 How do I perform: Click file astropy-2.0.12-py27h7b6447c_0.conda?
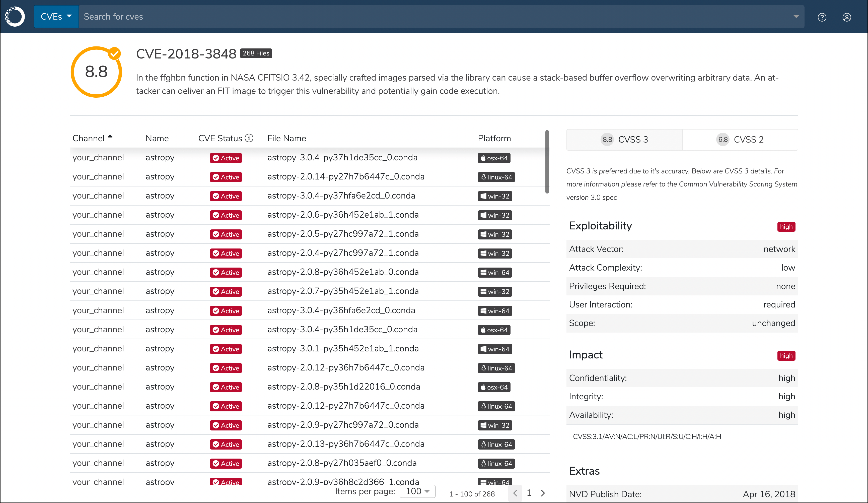pyautogui.click(x=346, y=406)
